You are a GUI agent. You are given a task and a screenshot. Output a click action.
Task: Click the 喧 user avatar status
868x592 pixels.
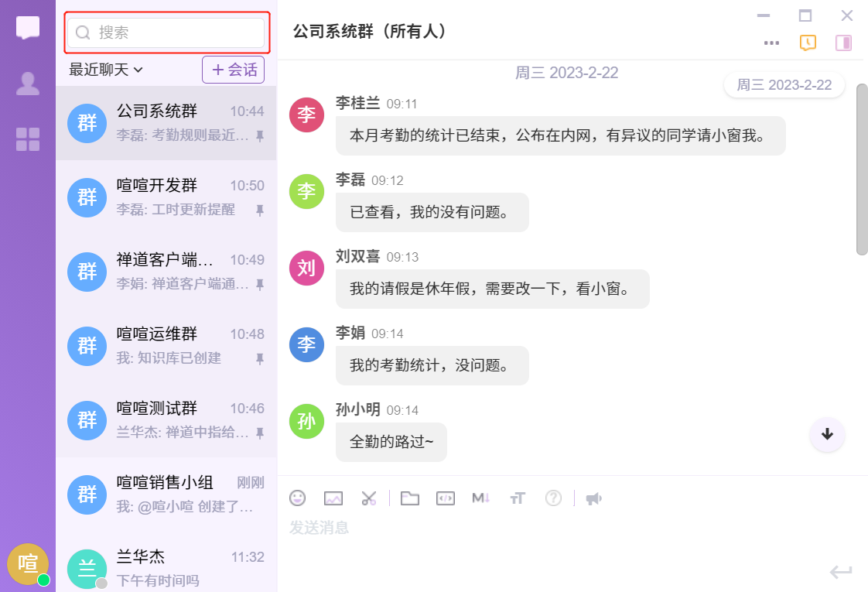tap(28, 563)
